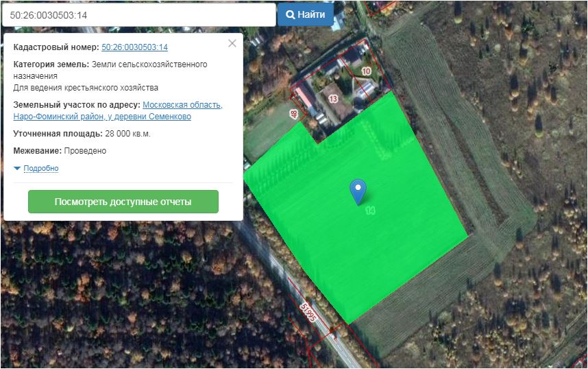The height and width of the screenshot is (369, 588).
Task: Click parcel label 48 on map
Action: click(x=294, y=114)
